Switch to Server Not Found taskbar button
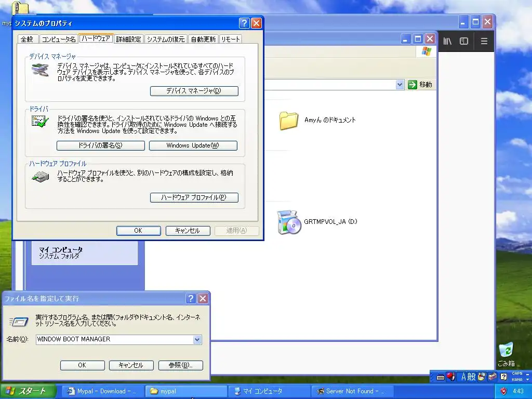 pos(352,391)
